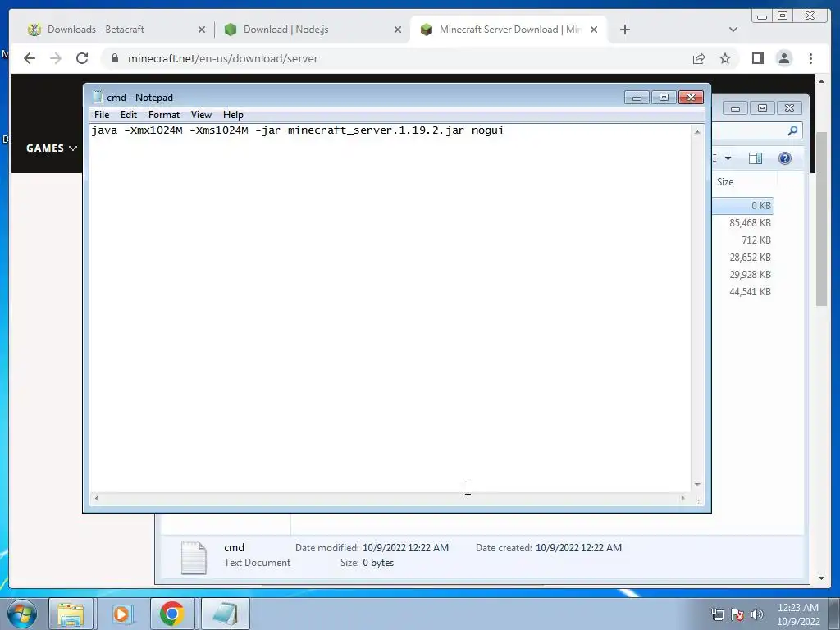Switch to Chrome from taskbar
The height and width of the screenshot is (630, 840).
[x=172, y=614]
